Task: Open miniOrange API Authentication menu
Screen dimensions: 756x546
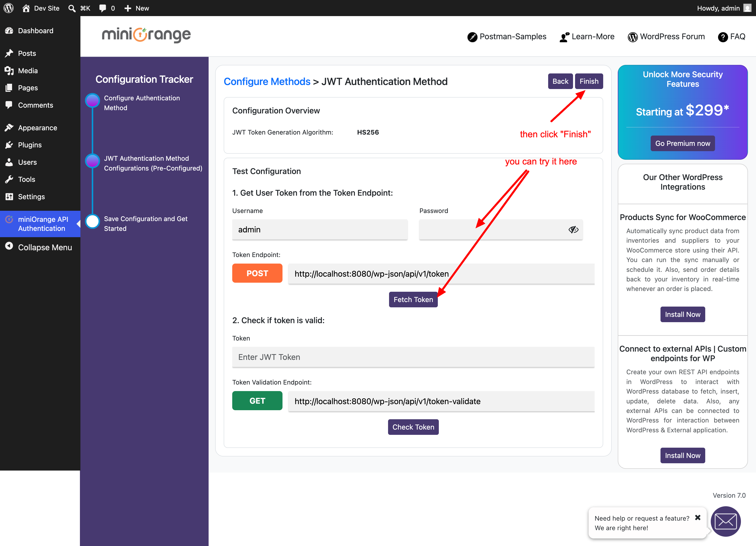Action: point(40,224)
